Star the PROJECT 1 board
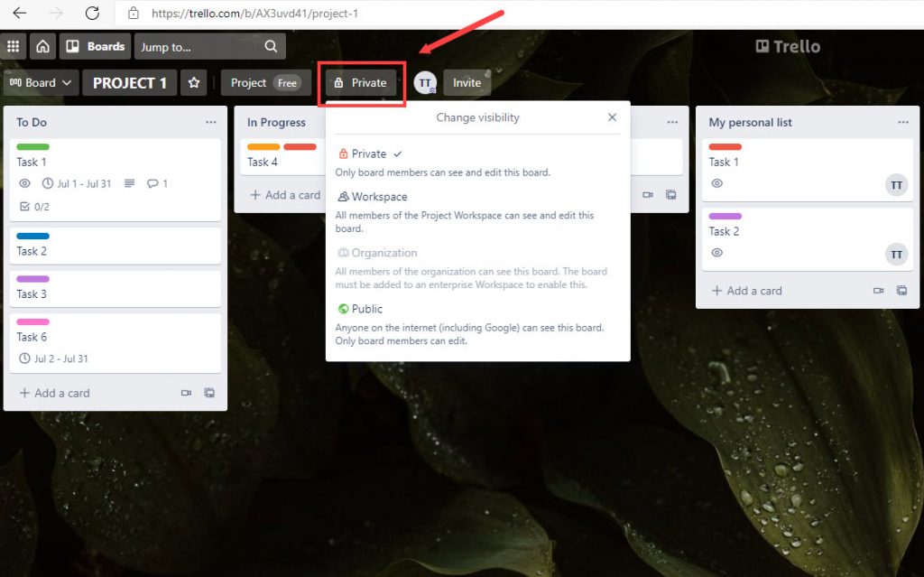 (x=194, y=82)
